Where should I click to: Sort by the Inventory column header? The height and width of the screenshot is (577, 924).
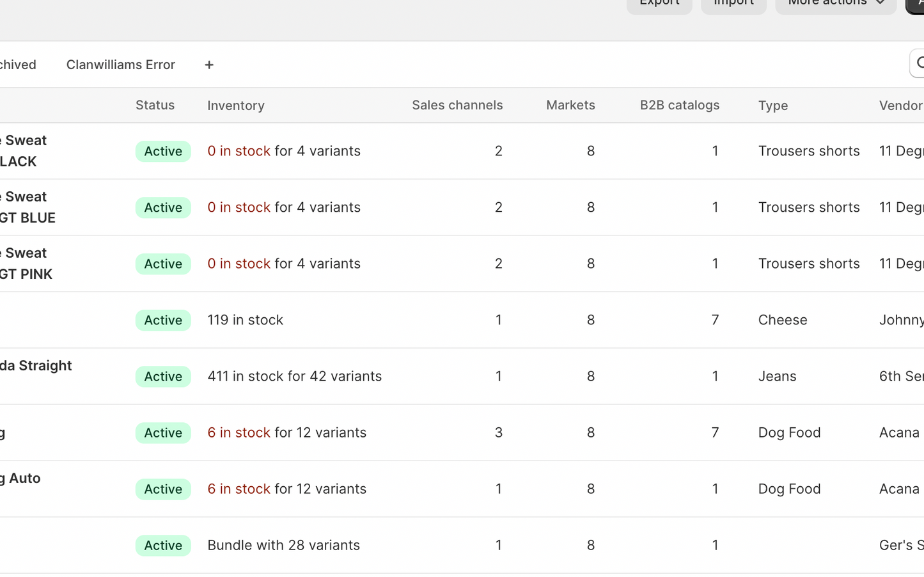tap(236, 106)
